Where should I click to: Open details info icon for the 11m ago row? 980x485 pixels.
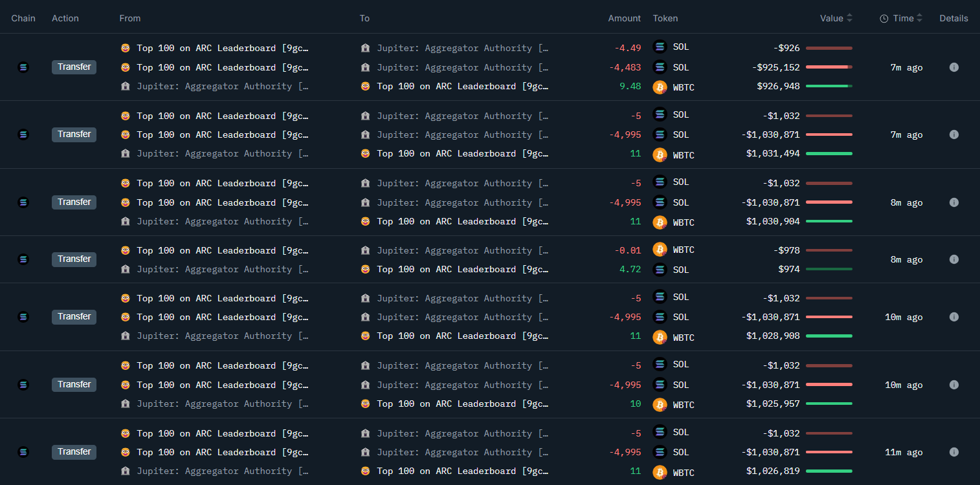click(953, 452)
